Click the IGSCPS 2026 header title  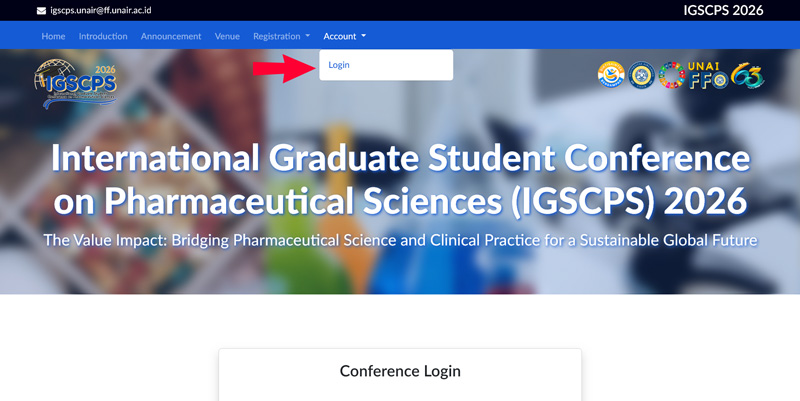point(723,10)
